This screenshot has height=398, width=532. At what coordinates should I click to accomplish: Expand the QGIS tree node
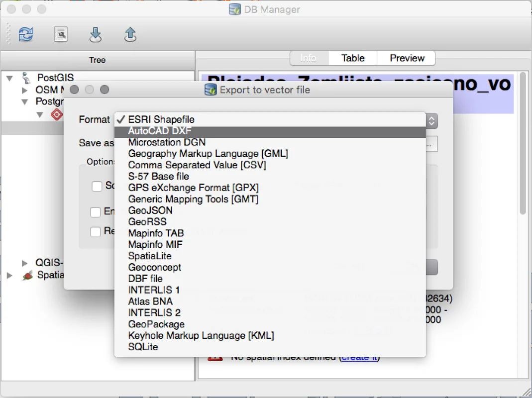point(25,263)
